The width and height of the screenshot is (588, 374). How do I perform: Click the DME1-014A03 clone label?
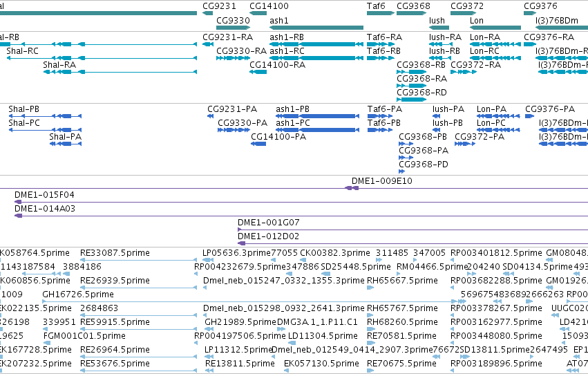click(45, 209)
